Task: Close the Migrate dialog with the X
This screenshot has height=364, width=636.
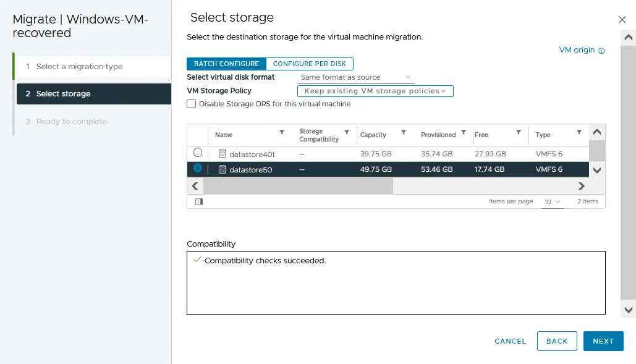Action: [x=622, y=19]
